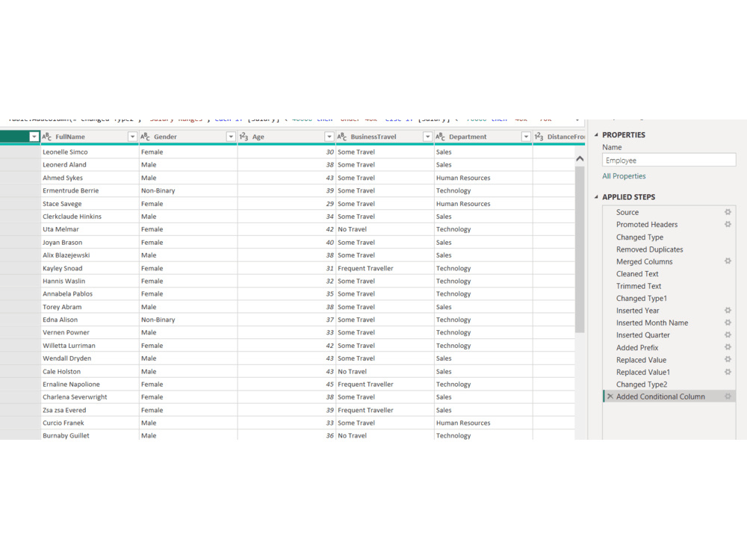This screenshot has width=747, height=560.
Task: Open settings gear for Source step
Action: [x=728, y=212]
